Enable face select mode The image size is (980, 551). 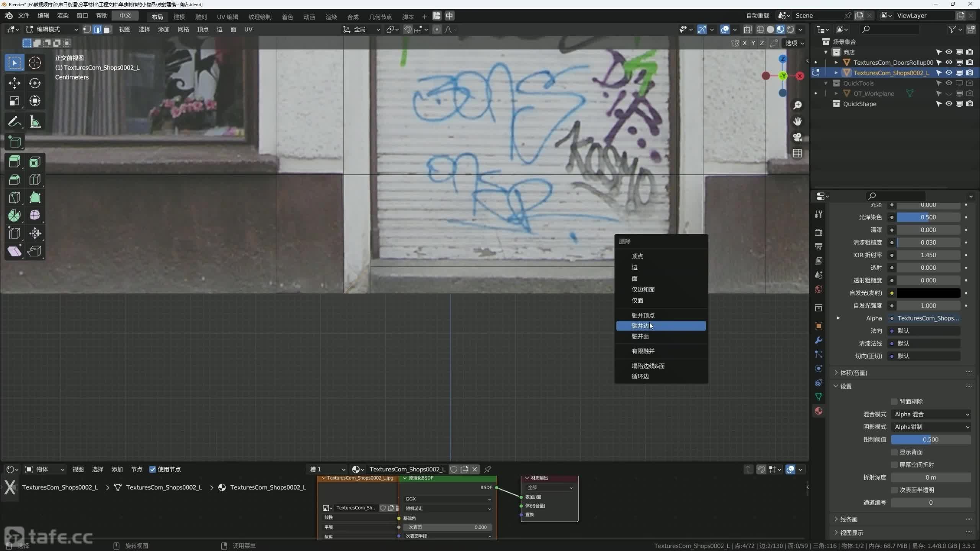pos(108,29)
